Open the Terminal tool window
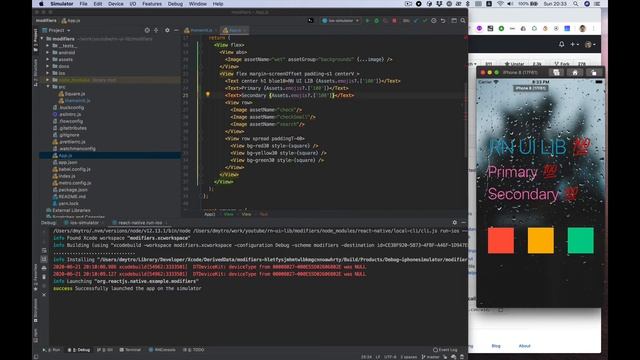Screen dimensions: 640x360 (130, 350)
